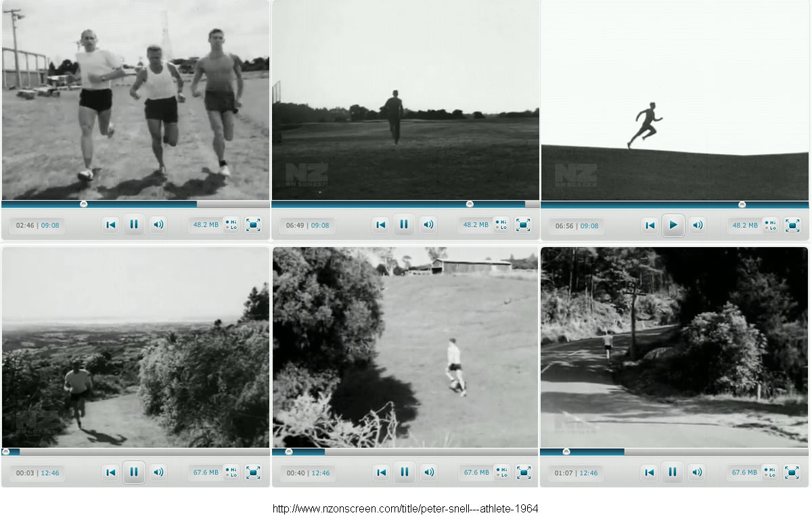Viewport: 812px width, 528px height.
Task: Click the nzonscreen.com Peter Snell URL
Action: click(405, 509)
